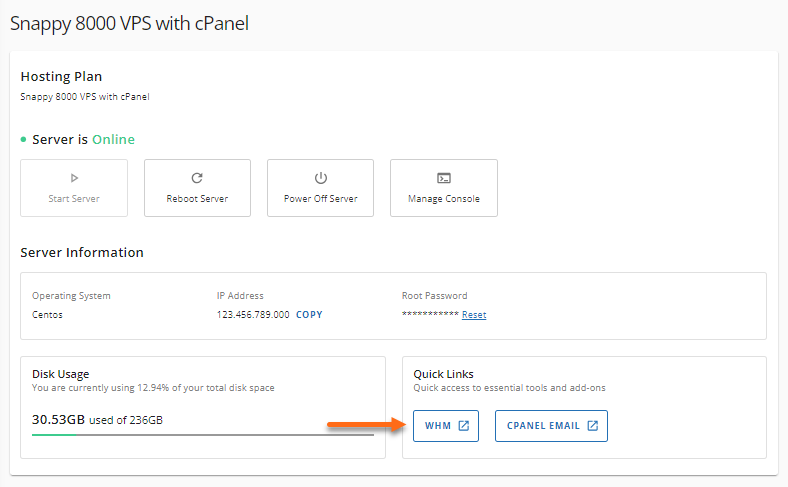Screen dimensions: 788x487
Task: Select the masked root password text
Action: (429, 314)
